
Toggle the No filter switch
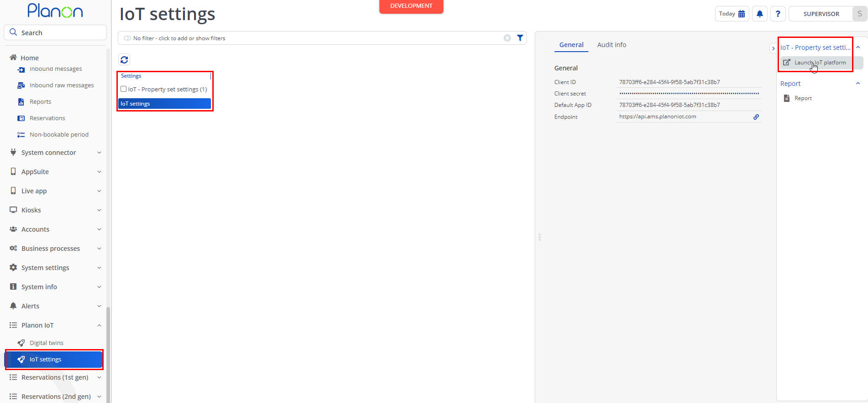(x=127, y=38)
